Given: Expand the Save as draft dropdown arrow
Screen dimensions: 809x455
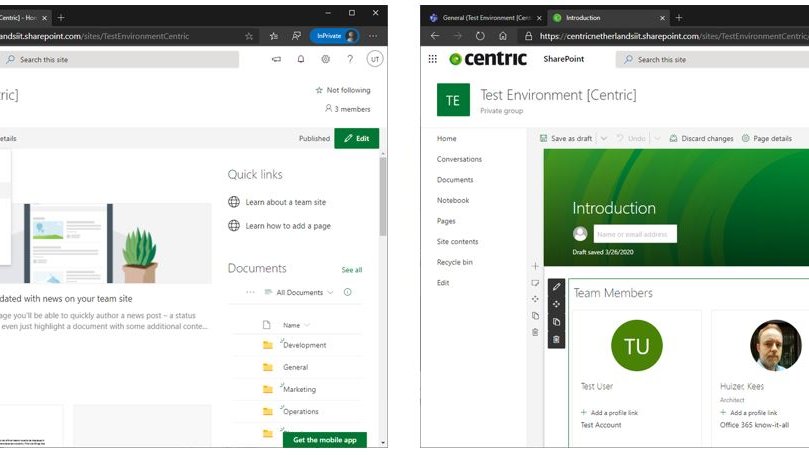Looking at the screenshot, I should coord(604,138).
